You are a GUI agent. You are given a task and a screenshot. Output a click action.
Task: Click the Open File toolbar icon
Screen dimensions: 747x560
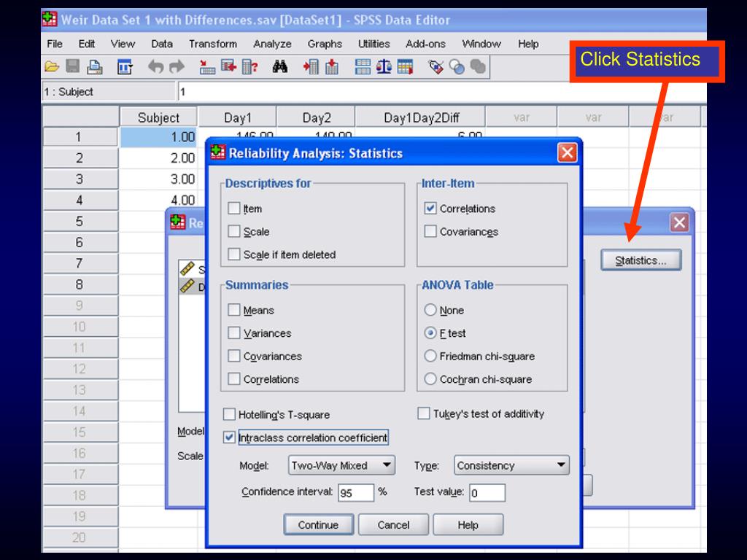(52, 66)
